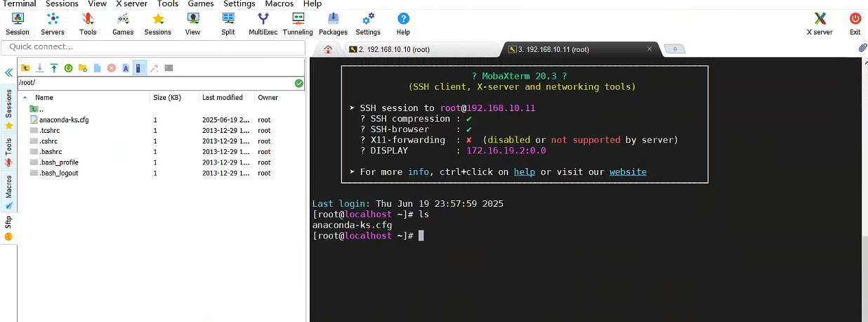Click the 'info' link in terminal banner
Screen dimensions: 868x322
coord(418,172)
